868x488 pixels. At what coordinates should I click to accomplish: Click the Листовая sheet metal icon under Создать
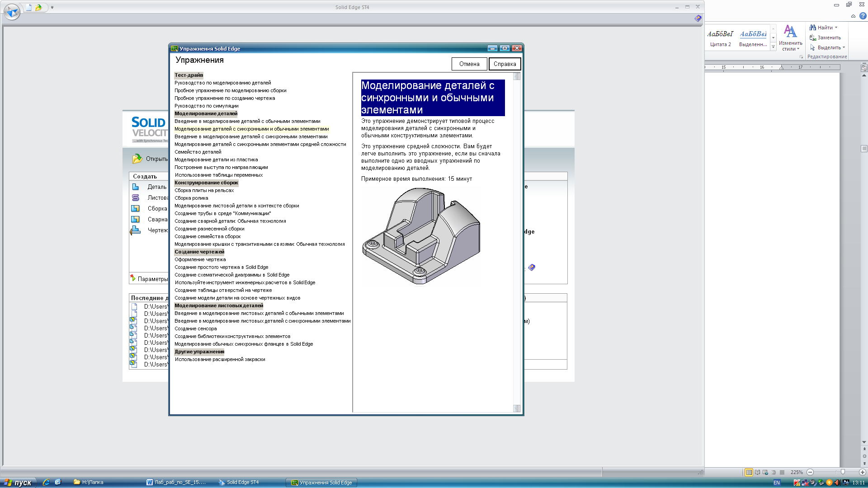136,197
